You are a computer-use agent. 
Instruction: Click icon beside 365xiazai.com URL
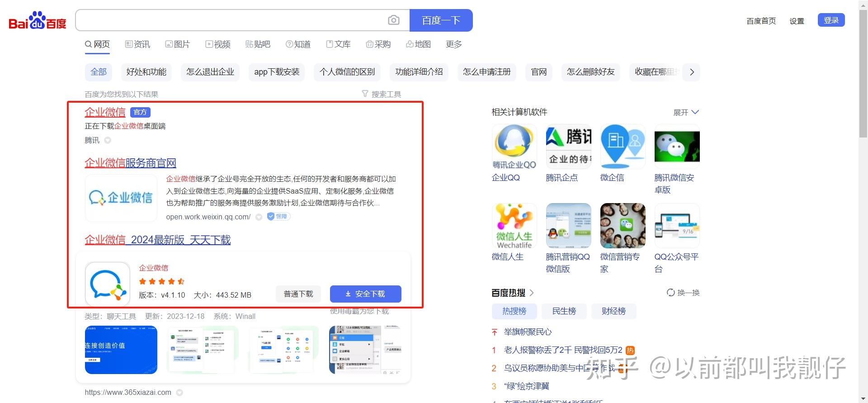(179, 393)
